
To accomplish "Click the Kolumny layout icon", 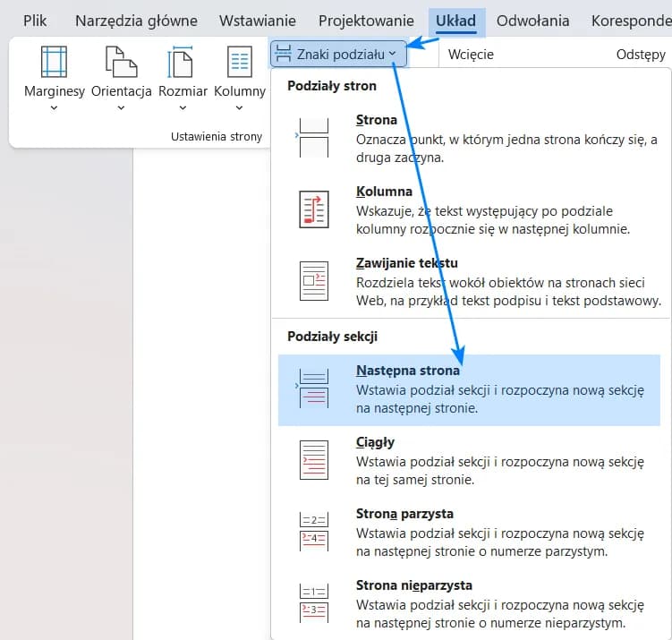I will [x=239, y=62].
